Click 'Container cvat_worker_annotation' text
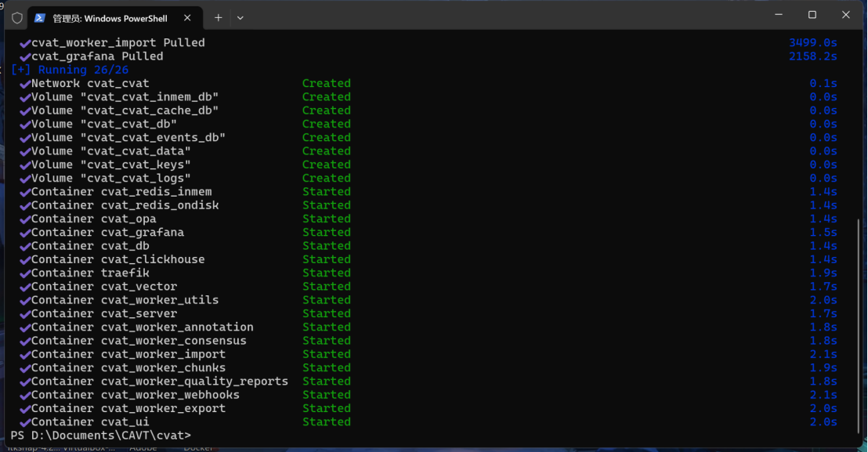Image resolution: width=868 pixels, height=452 pixels. (x=143, y=327)
